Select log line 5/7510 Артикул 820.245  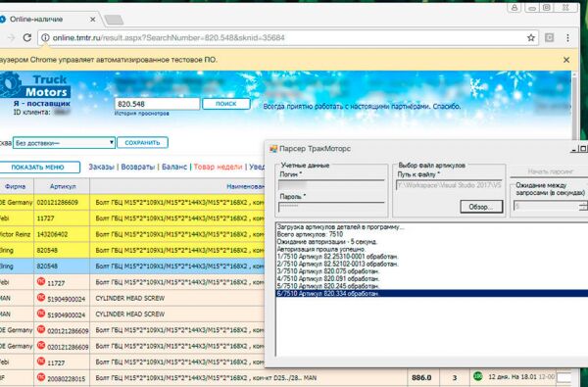tap(328, 286)
